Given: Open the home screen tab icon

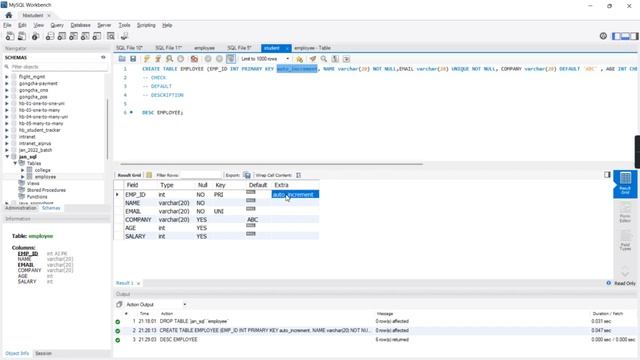Looking at the screenshot, I should (x=9, y=15).
